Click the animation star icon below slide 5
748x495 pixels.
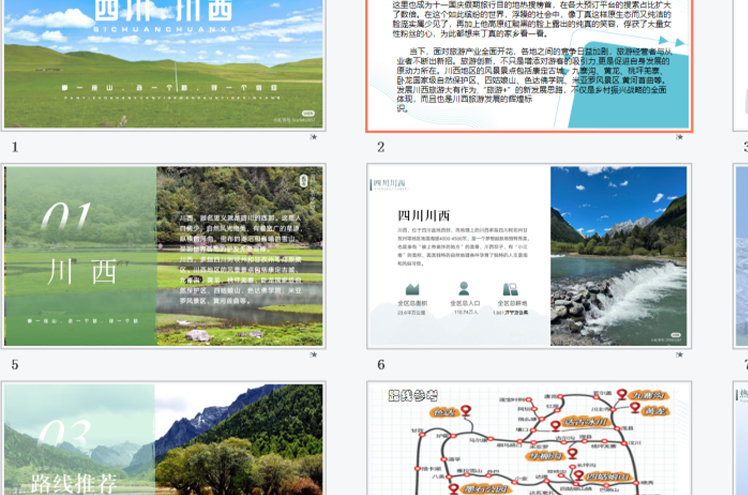tap(313, 355)
